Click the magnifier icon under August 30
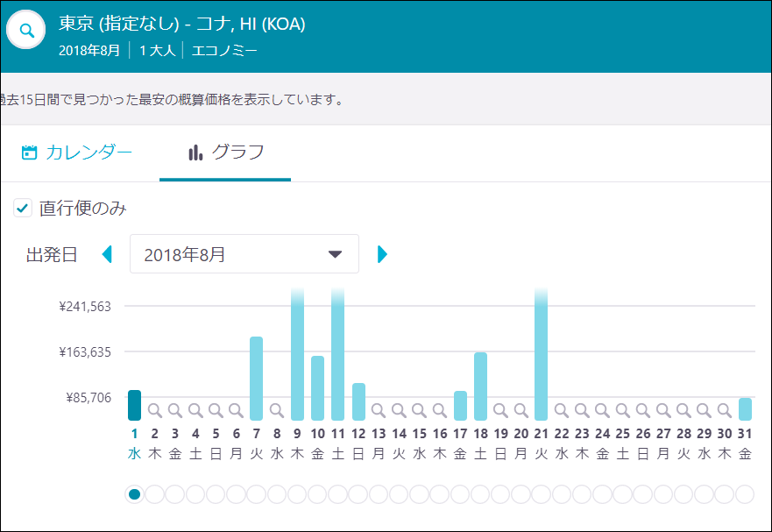 [x=724, y=408]
